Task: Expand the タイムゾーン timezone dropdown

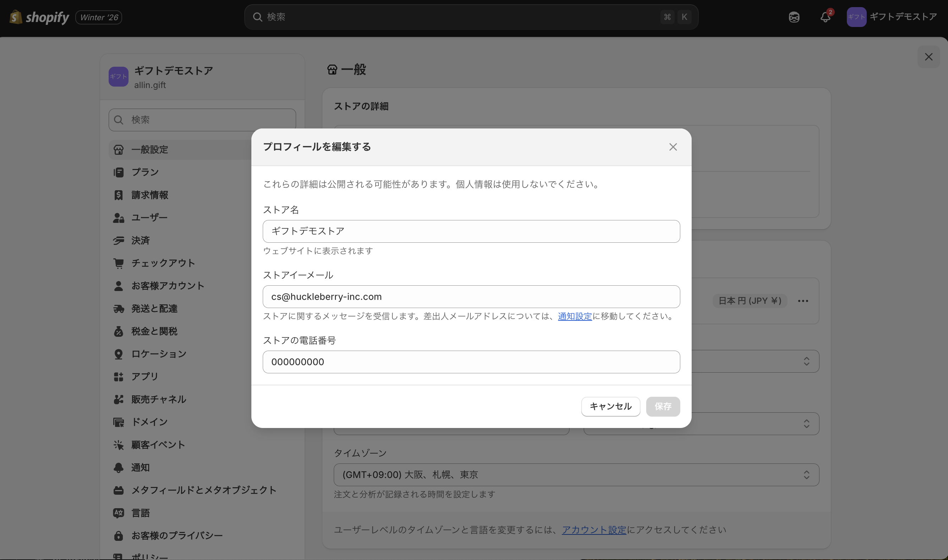Action: (x=576, y=475)
